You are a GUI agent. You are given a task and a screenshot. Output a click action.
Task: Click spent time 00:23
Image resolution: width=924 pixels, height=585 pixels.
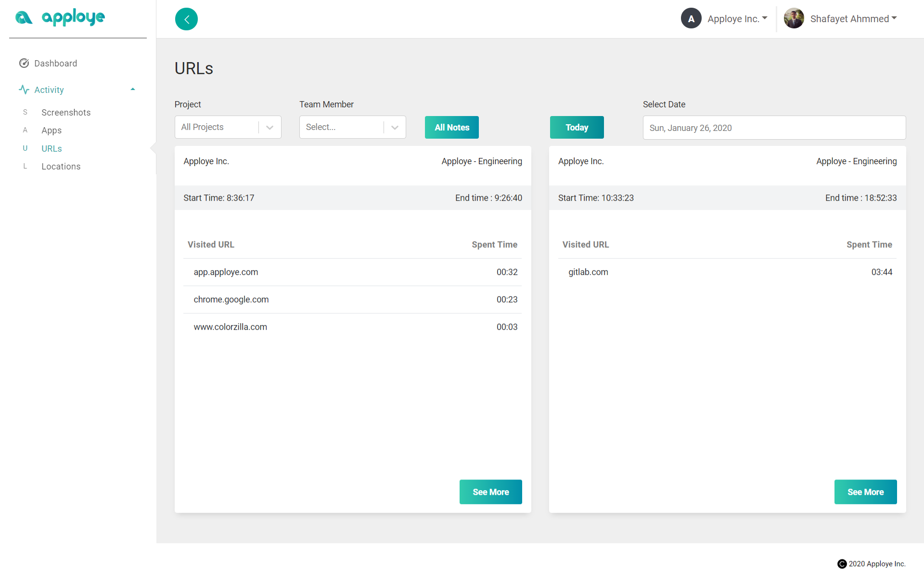(x=507, y=299)
